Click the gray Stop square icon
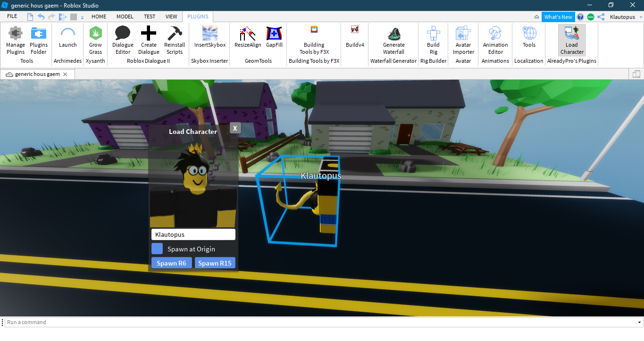The width and height of the screenshot is (644, 341). tap(74, 17)
